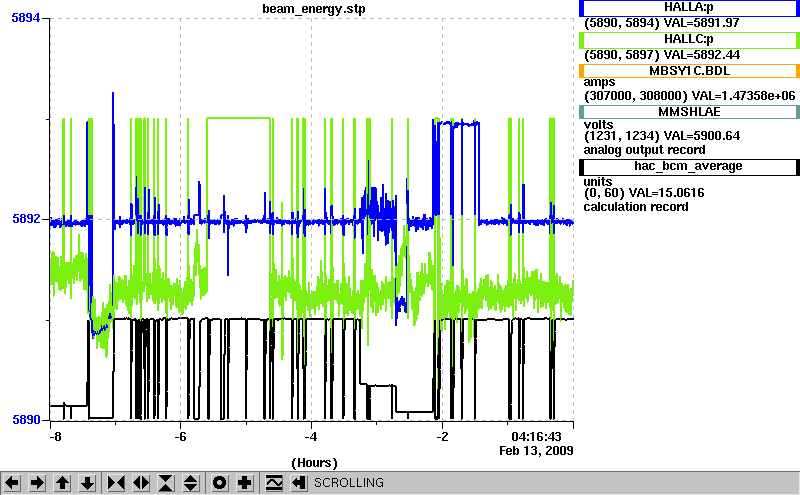Viewport: 800px width, 495px height.
Task: Click the date Feb 13, 2009
Action: [536, 451]
